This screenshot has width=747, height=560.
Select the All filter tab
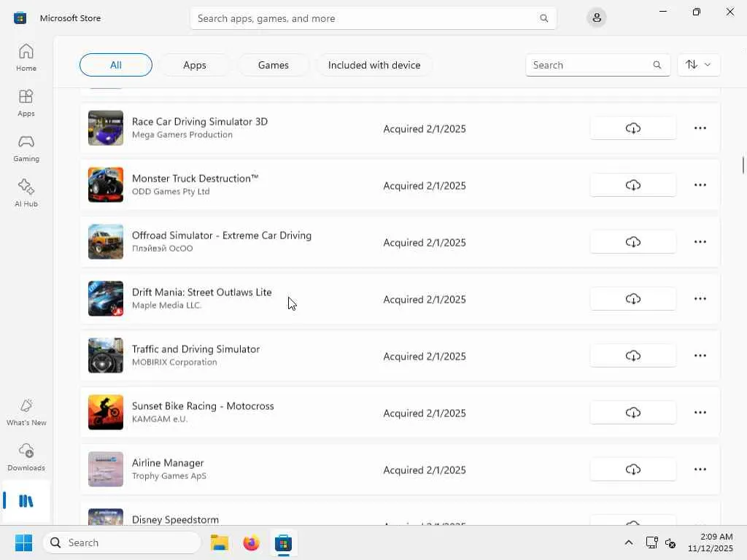[x=116, y=65]
